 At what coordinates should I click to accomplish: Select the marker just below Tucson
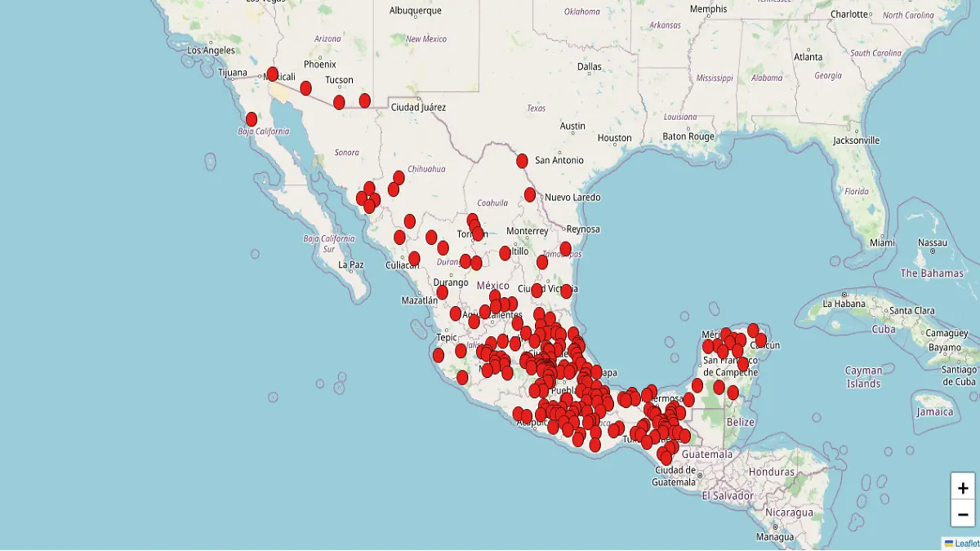(337, 104)
